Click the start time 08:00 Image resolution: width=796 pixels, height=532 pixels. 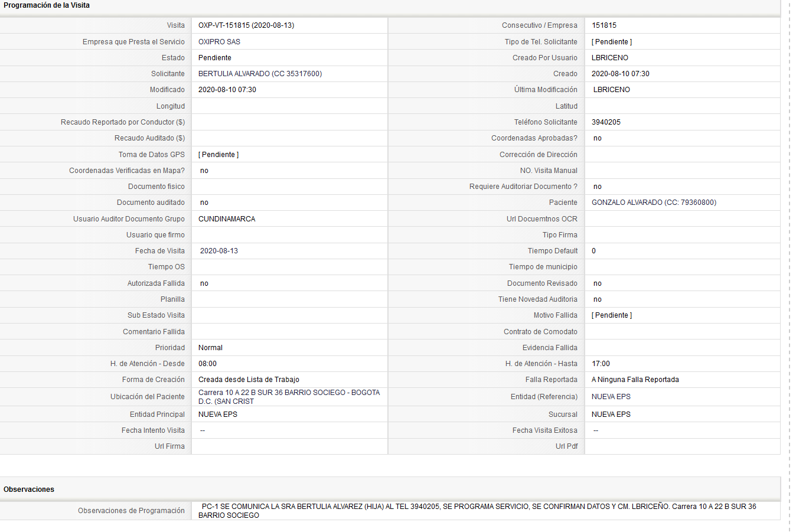(x=207, y=364)
